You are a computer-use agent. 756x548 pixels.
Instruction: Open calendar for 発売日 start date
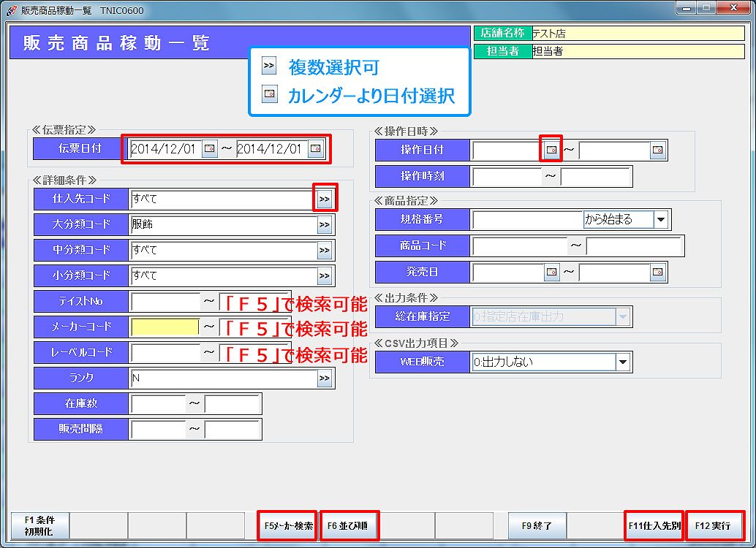(x=552, y=272)
